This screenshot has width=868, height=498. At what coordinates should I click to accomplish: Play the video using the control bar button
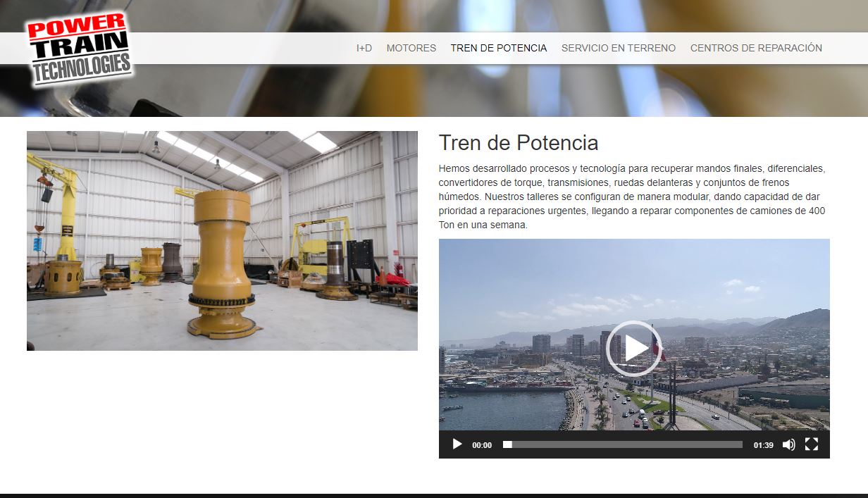pos(457,444)
